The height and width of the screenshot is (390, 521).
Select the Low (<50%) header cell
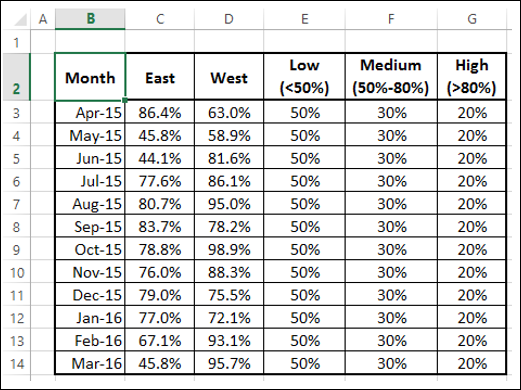coord(304,77)
